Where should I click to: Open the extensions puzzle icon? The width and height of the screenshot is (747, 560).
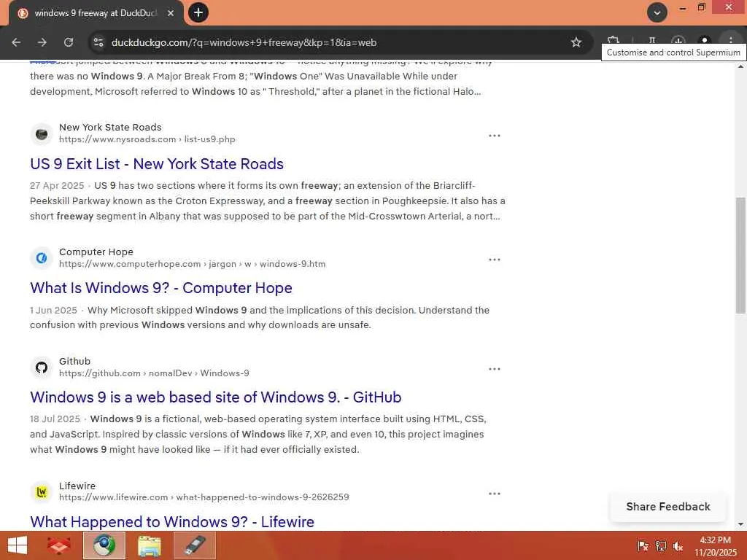614,40
